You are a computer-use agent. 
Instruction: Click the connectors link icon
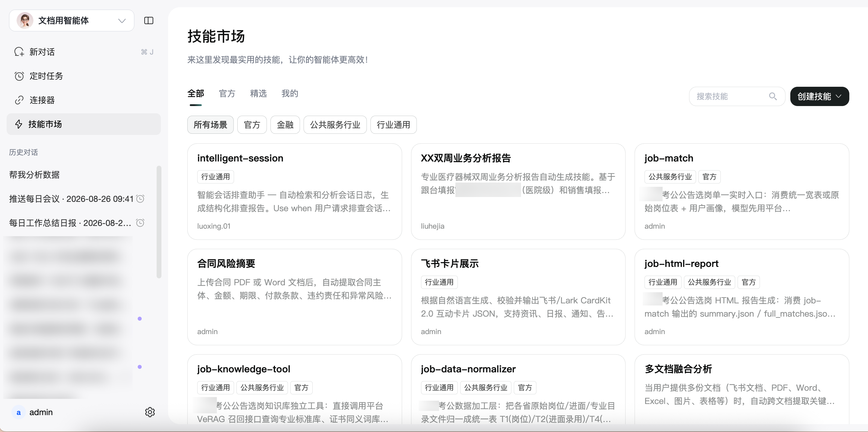coord(19,100)
